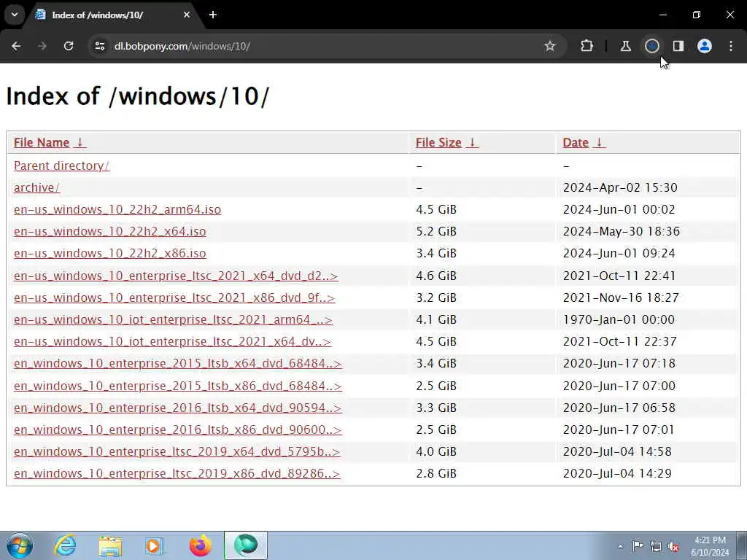Minimize the browser window
Screen dimensions: 747x560
coord(663,15)
